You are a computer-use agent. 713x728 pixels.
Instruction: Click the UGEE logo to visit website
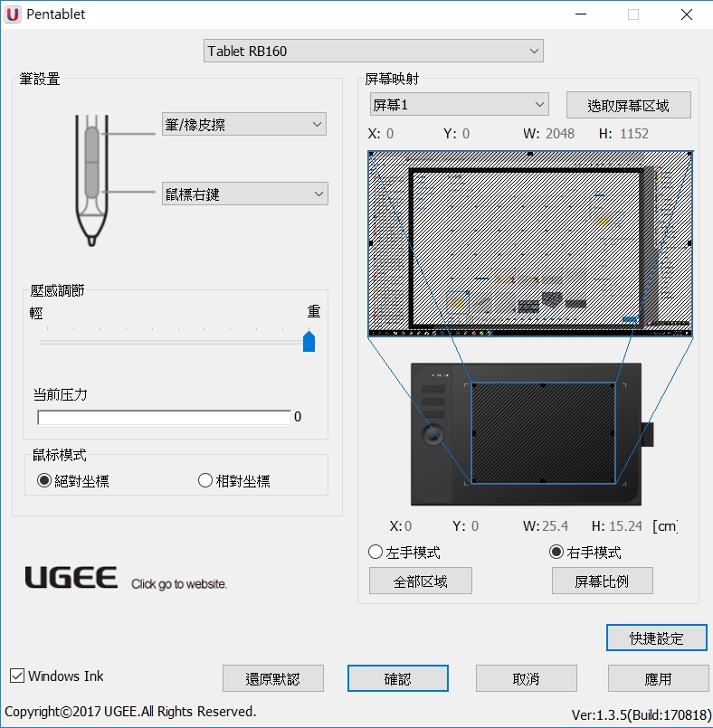coord(71,578)
